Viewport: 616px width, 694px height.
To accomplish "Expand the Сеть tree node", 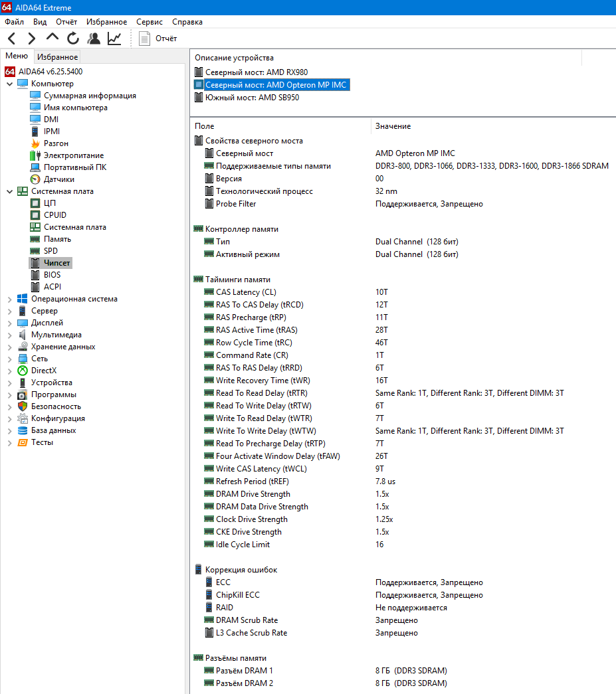I will pyautogui.click(x=10, y=359).
